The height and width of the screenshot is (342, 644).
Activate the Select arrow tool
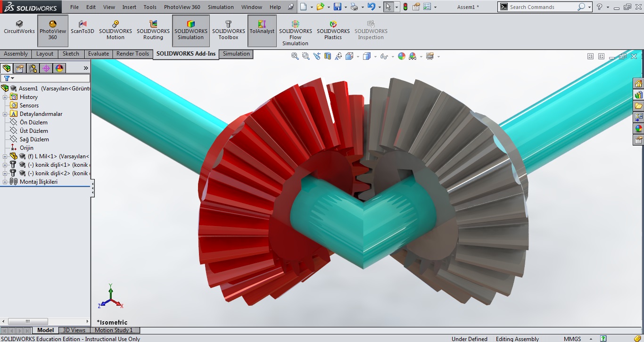388,7
